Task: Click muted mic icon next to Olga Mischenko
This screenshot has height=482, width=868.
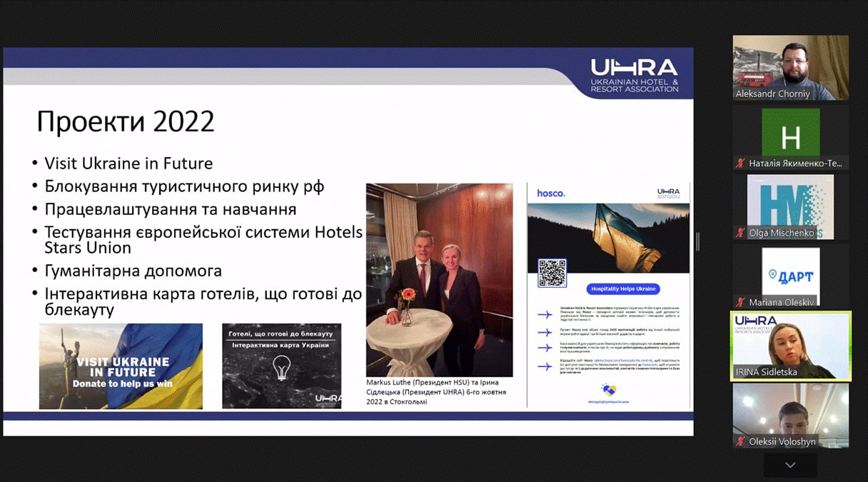Action: (741, 233)
